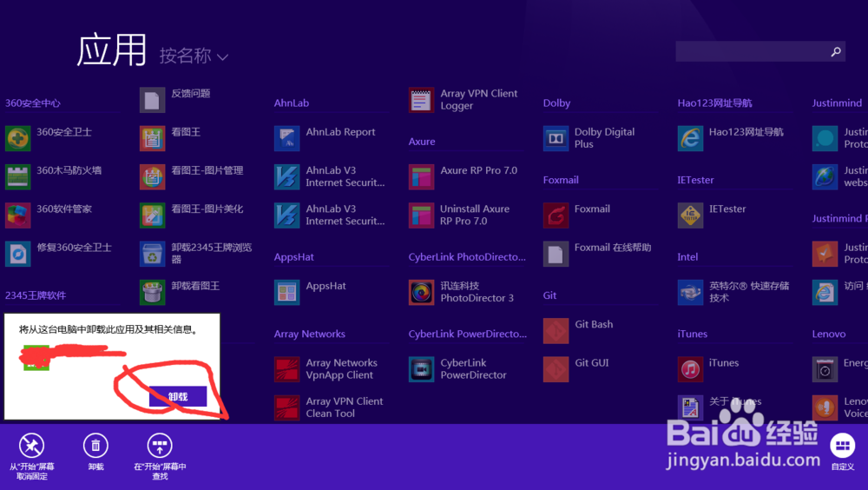Click the search magnifier icon
Viewport: 868px width, 490px height.
click(x=836, y=51)
